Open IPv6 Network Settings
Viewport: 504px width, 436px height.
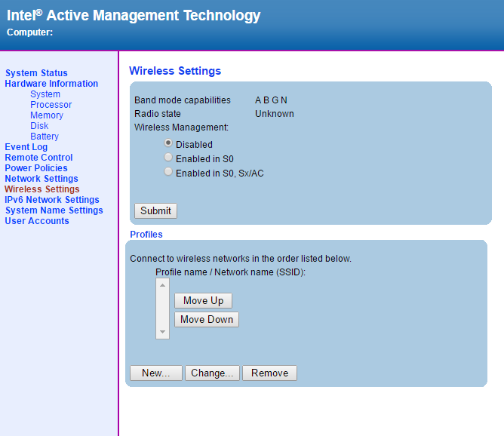(x=52, y=200)
